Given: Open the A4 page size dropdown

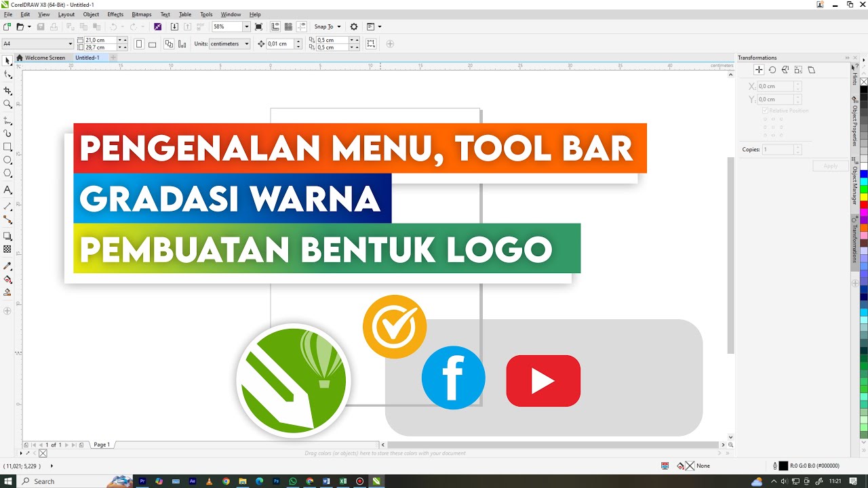Looking at the screenshot, I should point(70,44).
